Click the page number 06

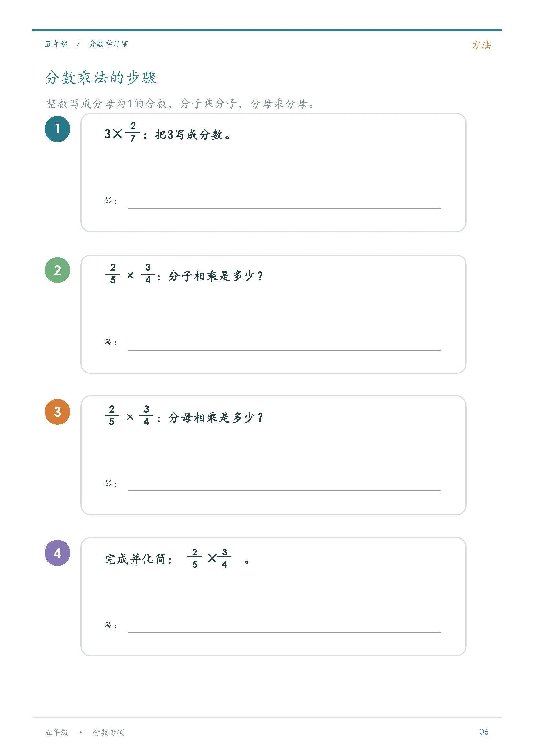(484, 732)
